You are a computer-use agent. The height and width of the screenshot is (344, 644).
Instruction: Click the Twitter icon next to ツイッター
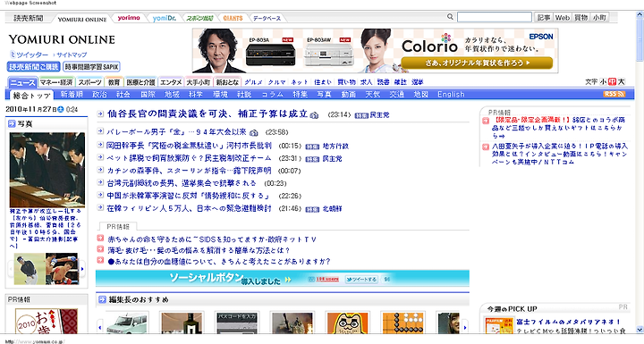(13, 55)
